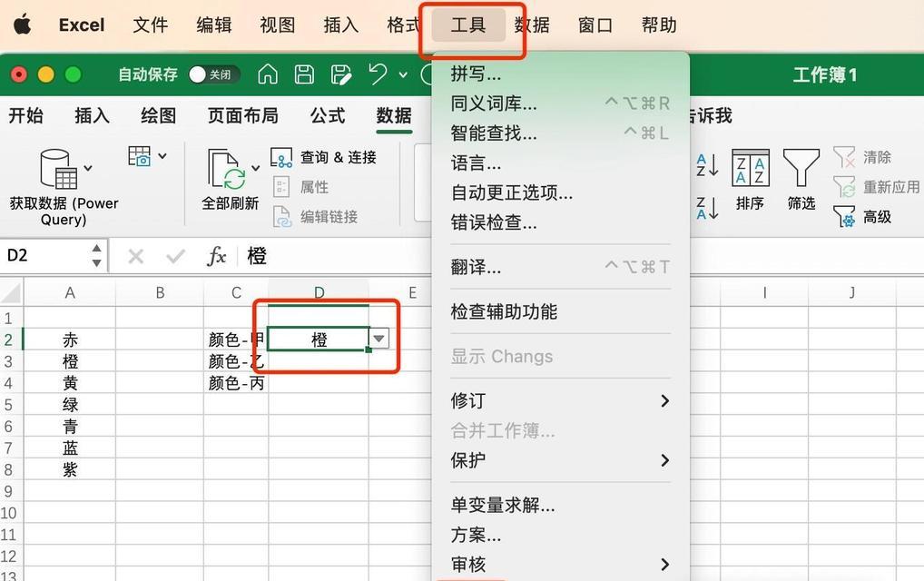Click the Edit Links icon
924x581 pixels.
[282, 217]
